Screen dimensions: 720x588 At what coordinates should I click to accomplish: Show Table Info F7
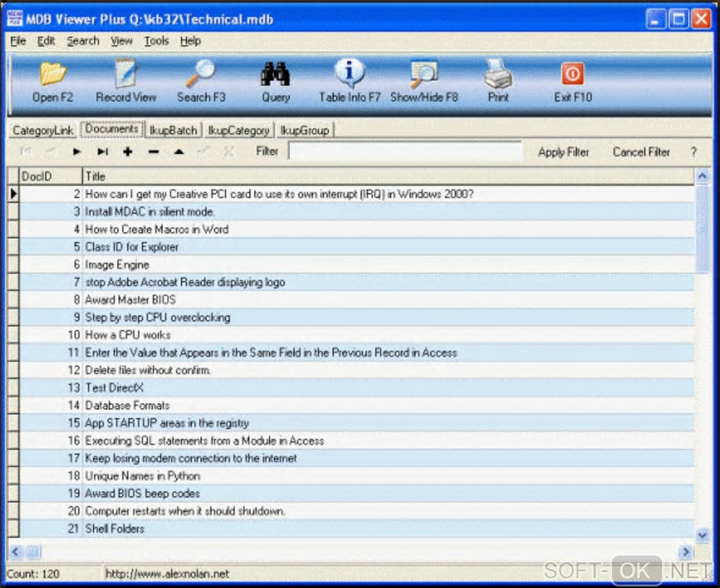(x=349, y=82)
